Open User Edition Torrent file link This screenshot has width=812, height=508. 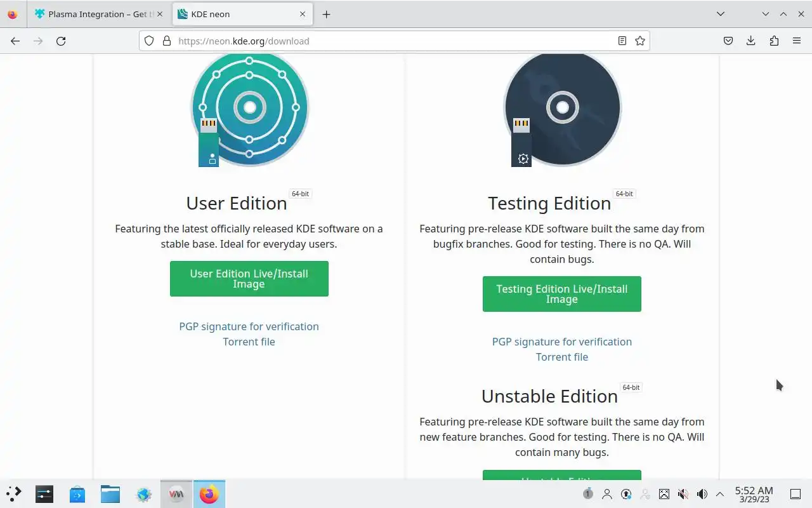249,342
